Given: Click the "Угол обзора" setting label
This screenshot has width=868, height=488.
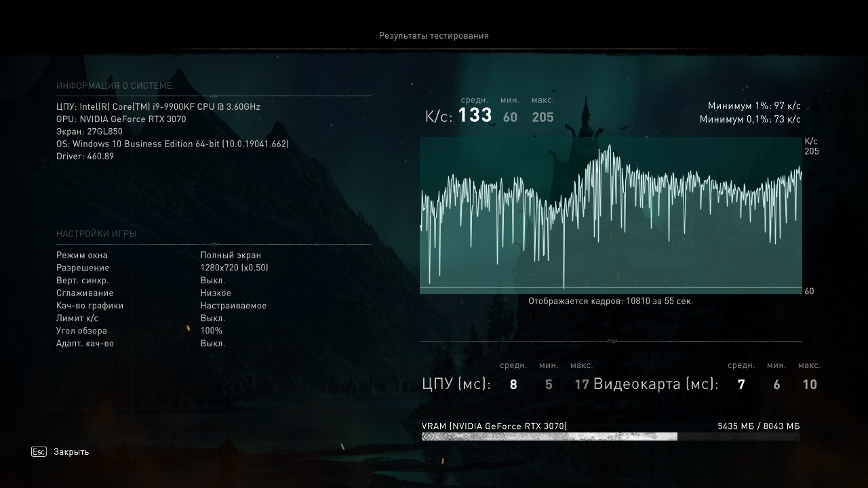Looking at the screenshot, I should [81, 331].
